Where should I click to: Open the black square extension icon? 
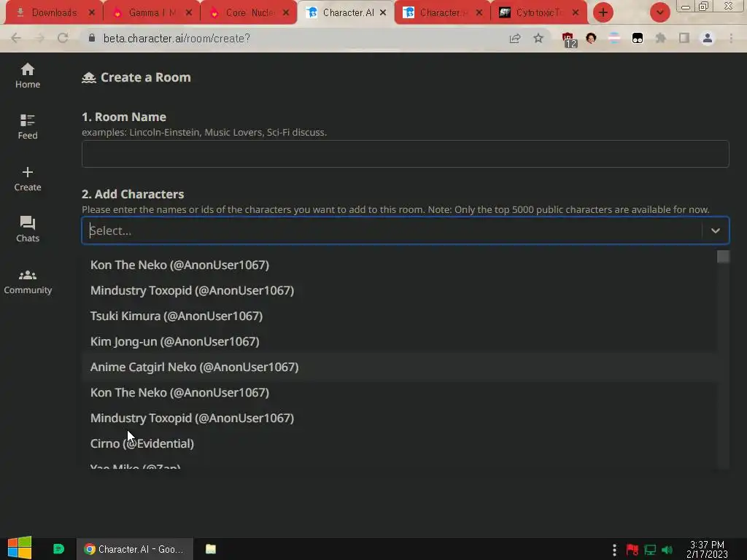[x=638, y=38]
